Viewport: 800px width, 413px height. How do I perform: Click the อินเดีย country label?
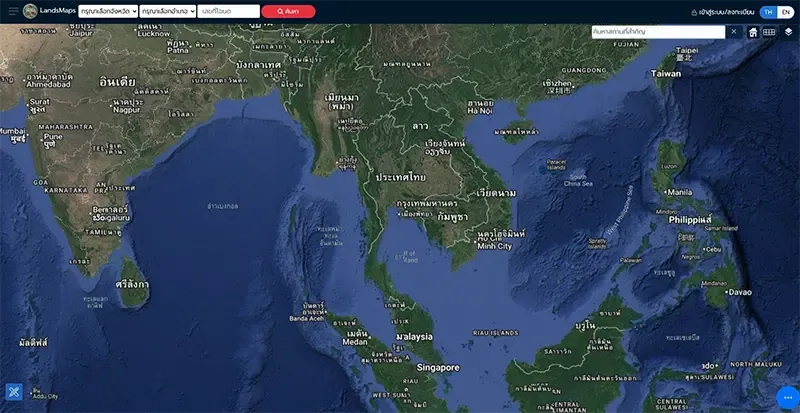tap(118, 82)
